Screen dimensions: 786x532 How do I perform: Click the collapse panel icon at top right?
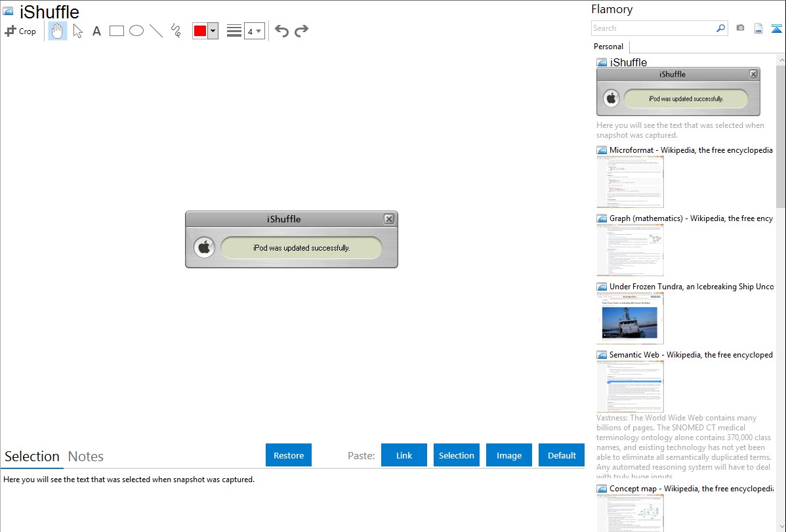point(776,28)
